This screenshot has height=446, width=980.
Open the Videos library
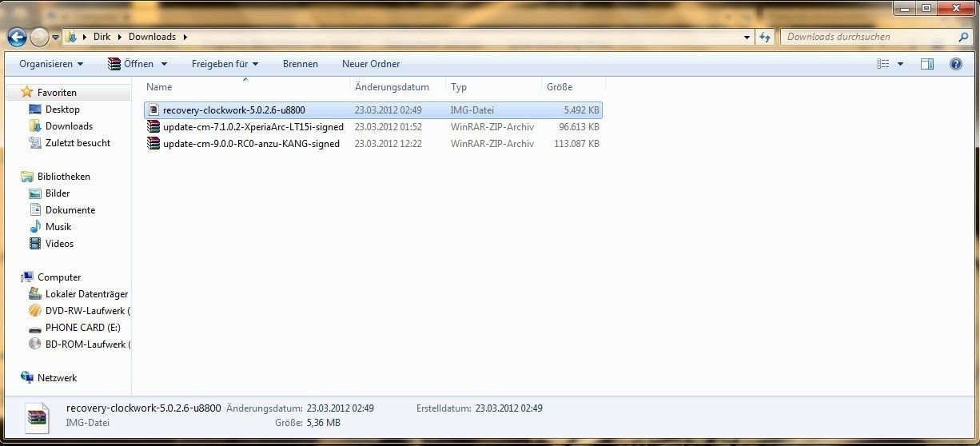(59, 244)
